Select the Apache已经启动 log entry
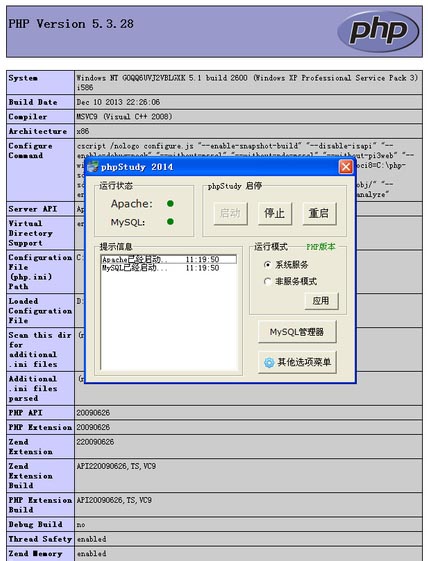 click(x=169, y=259)
